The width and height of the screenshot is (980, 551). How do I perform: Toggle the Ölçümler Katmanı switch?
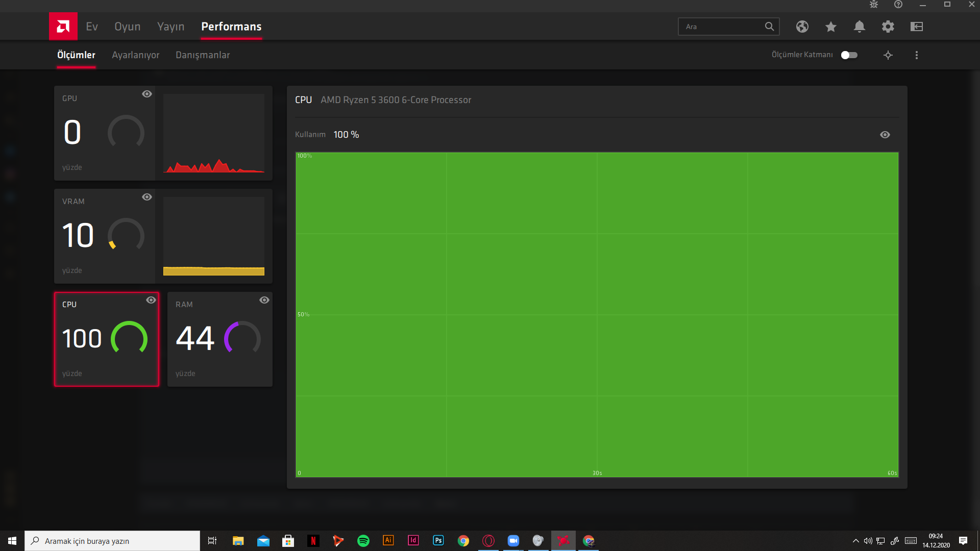[849, 55]
